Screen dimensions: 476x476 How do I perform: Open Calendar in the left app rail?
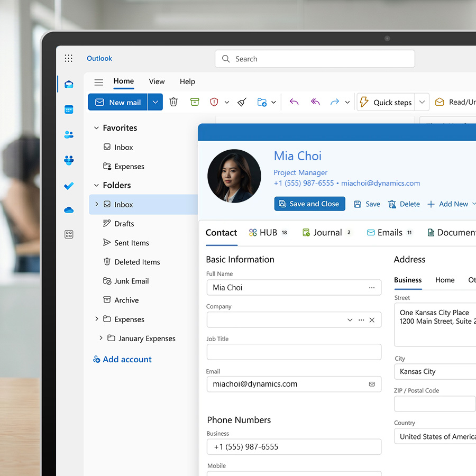tap(69, 109)
